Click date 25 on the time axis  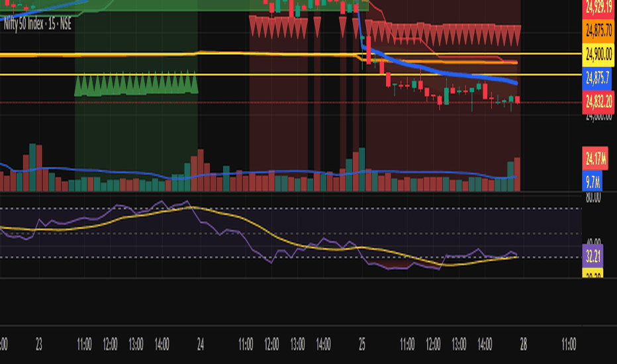click(x=362, y=345)
